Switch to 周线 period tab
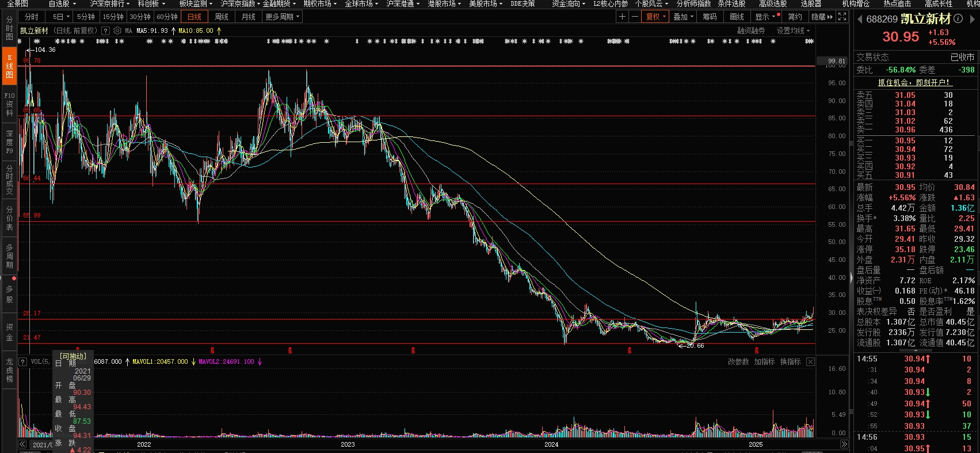 pos(222,17)
